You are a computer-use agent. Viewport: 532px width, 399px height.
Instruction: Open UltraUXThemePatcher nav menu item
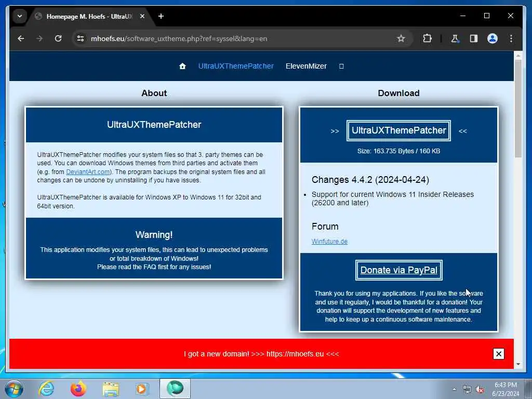(236, 66)
